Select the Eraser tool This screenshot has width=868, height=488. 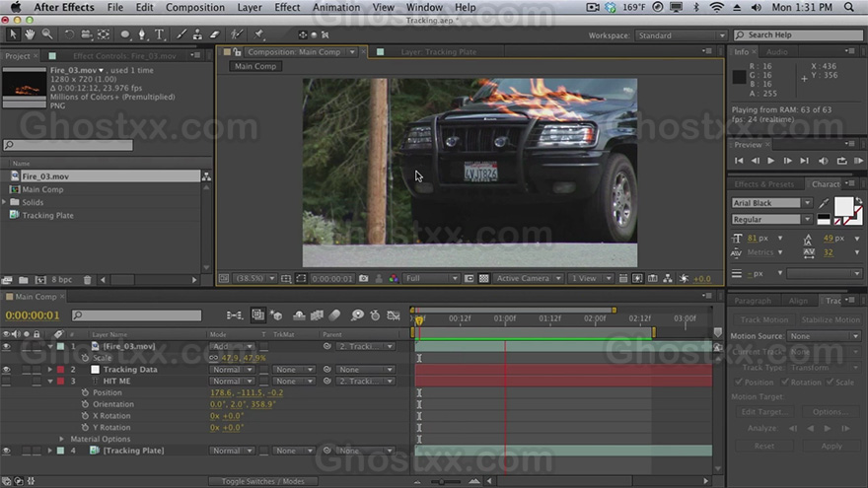coord(215,35)
